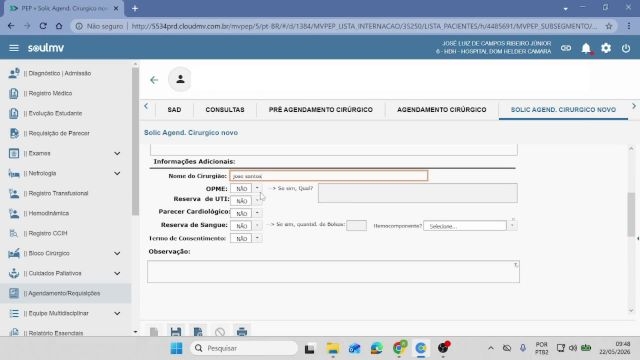640x360 pixels.
Task: Click the save diskette icon
Action: point(176,331)
